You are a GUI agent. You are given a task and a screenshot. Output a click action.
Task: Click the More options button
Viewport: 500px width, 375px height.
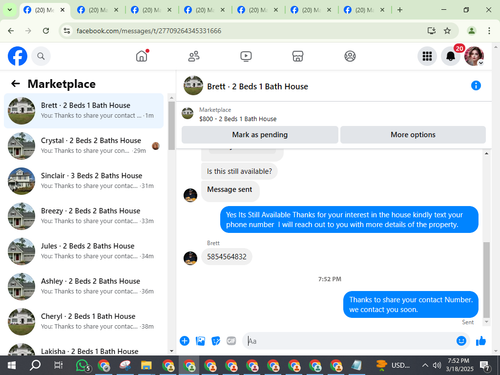click(413, 135)
